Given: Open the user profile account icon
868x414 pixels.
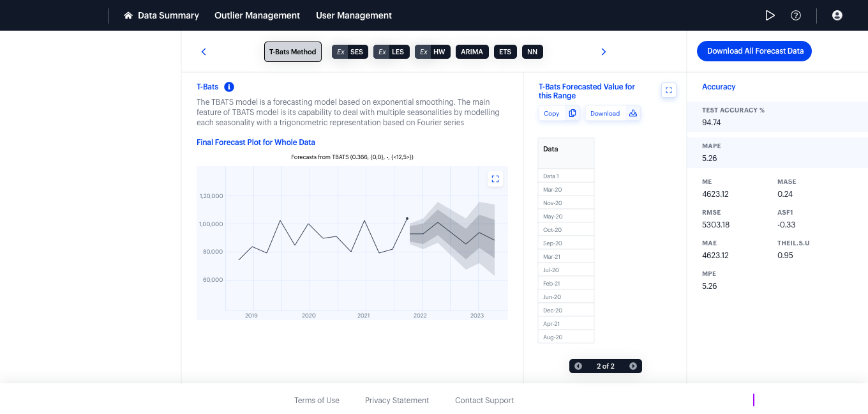Looking at the screenshot, I should point(837,15).
